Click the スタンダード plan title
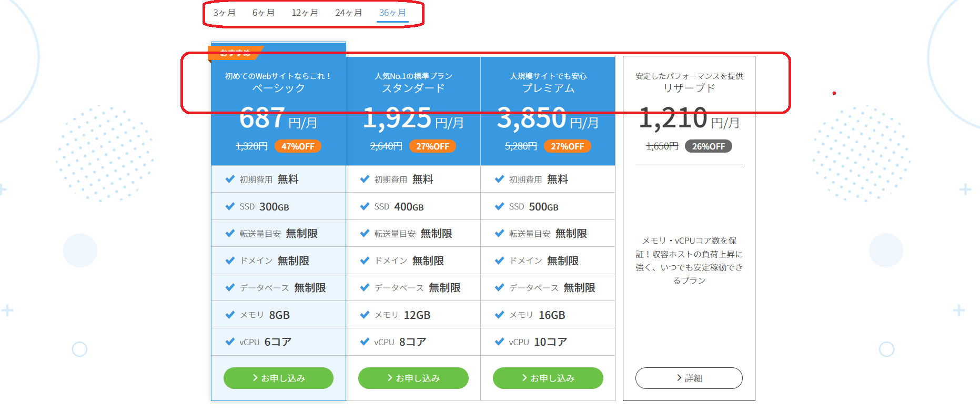Viewport: 980px width, 411px height. [x=413, y=88]
